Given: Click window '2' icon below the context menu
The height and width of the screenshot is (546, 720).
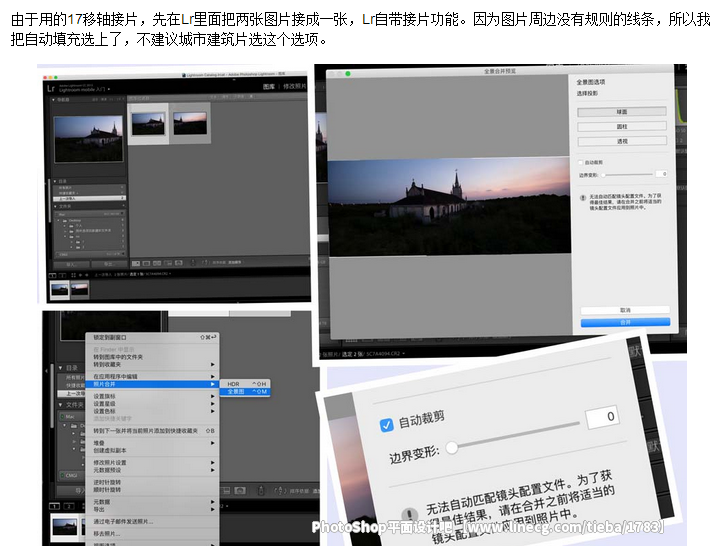Looking at the screenshot, I should tap(69, 506).
